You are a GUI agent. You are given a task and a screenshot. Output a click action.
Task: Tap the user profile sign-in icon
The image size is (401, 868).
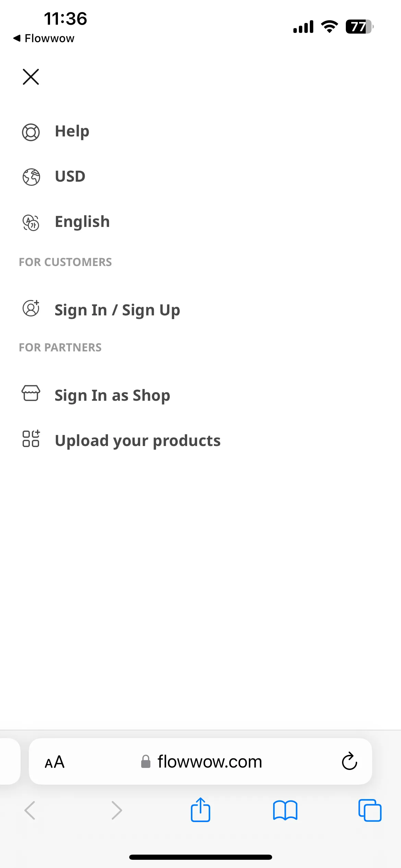click(x=31, y=308)
